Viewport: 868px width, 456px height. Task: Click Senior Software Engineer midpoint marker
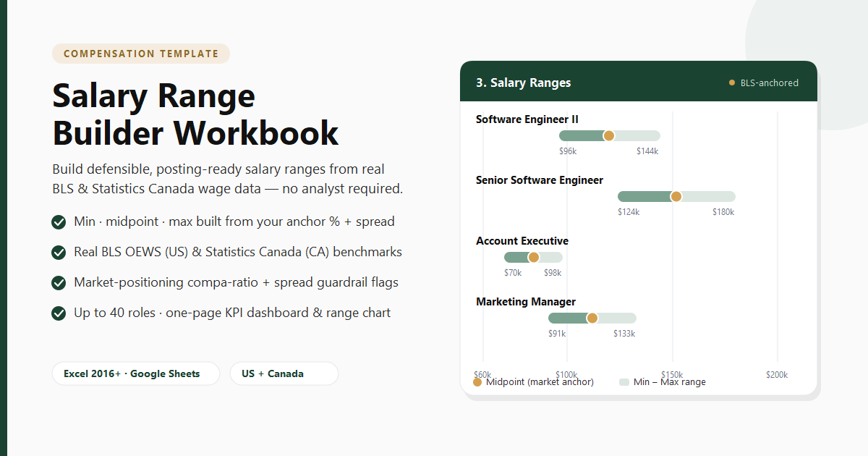676,196
